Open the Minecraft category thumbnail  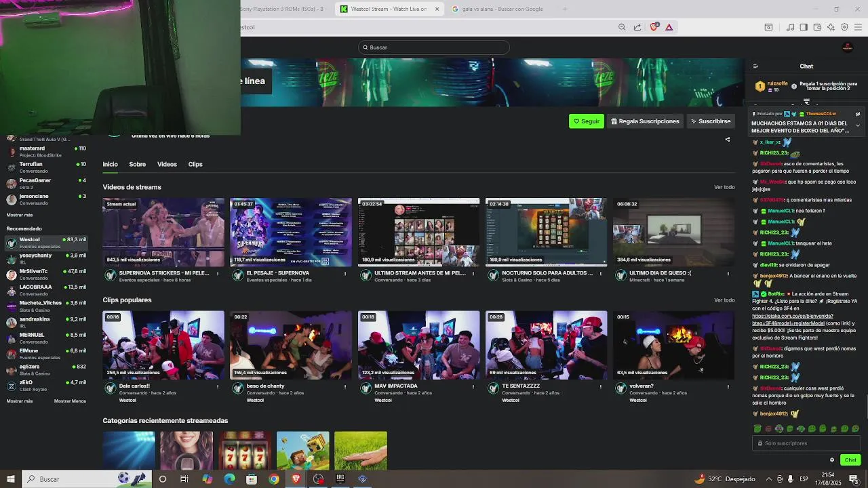(303, 451)
